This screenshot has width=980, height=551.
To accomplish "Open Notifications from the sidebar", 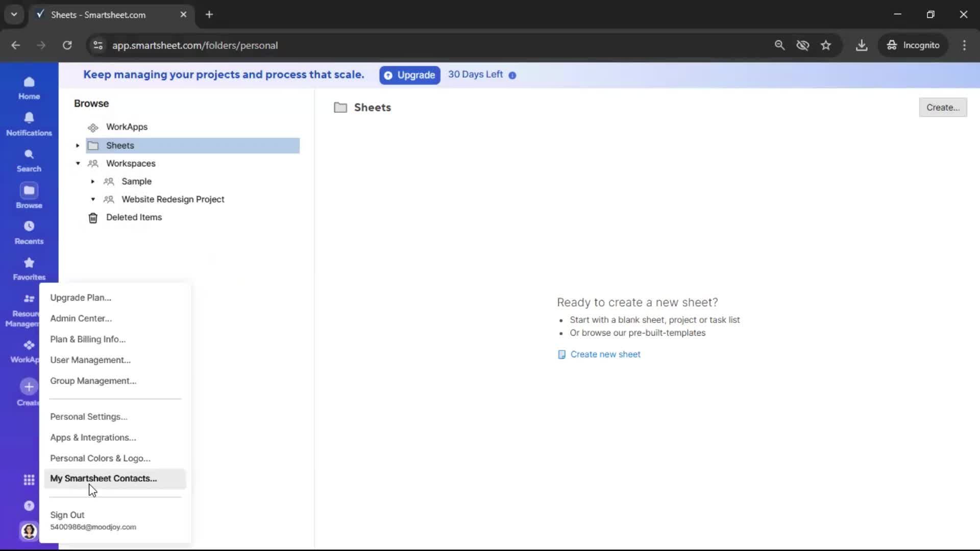I will (29, 122).
